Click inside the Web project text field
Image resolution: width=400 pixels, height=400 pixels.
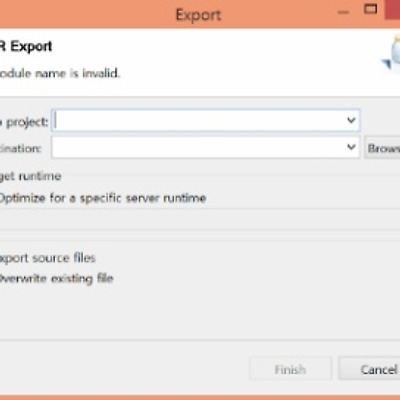coord(199,120)
